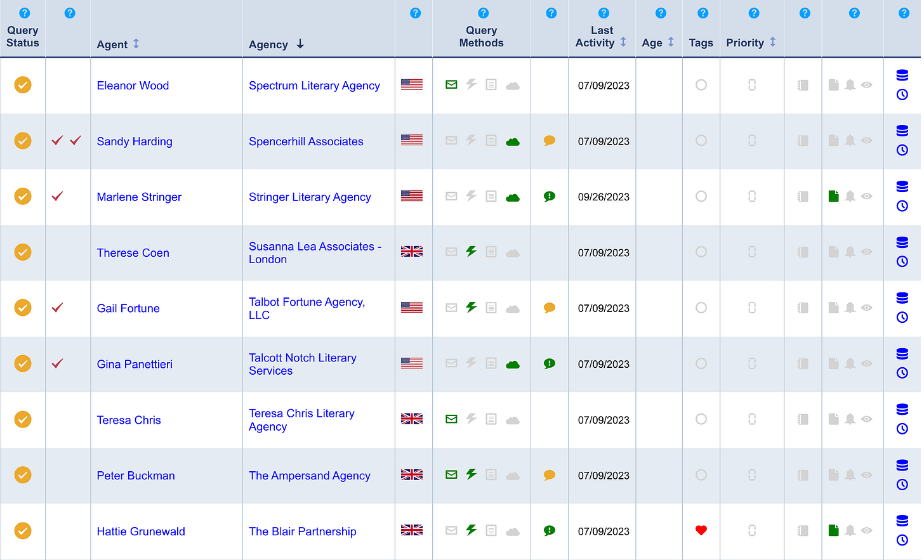The height and width of the screenshot is (560, 924).
Task: Open the help icon above Query Status
Action: (24, 13)
